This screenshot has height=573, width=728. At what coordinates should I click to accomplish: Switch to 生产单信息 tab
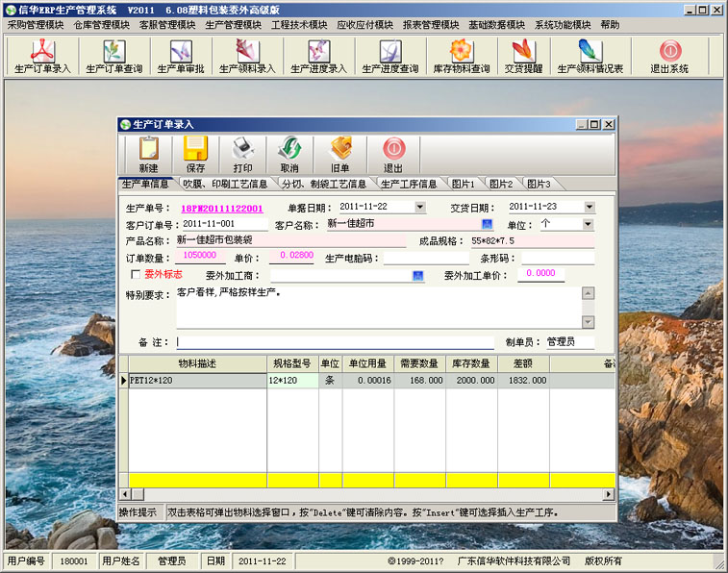coord(145,184)
